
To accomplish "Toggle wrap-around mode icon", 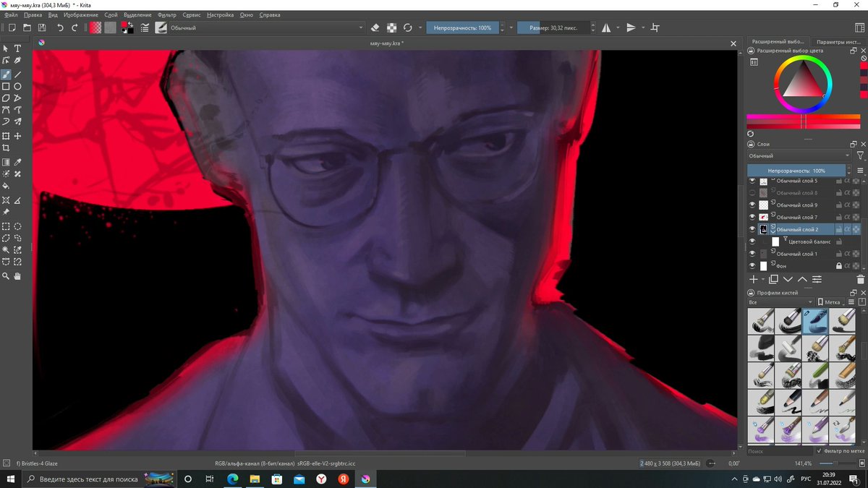I will click(x=655, y=27).
